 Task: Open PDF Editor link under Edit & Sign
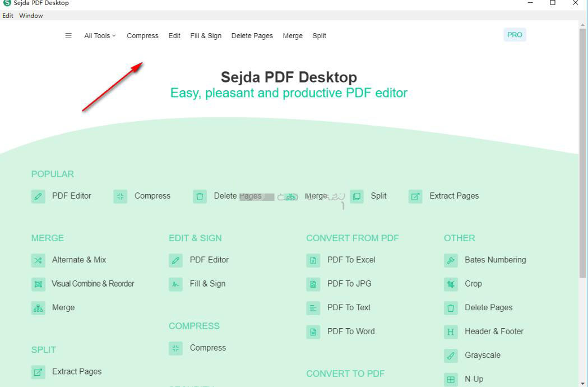coord(209,260)
